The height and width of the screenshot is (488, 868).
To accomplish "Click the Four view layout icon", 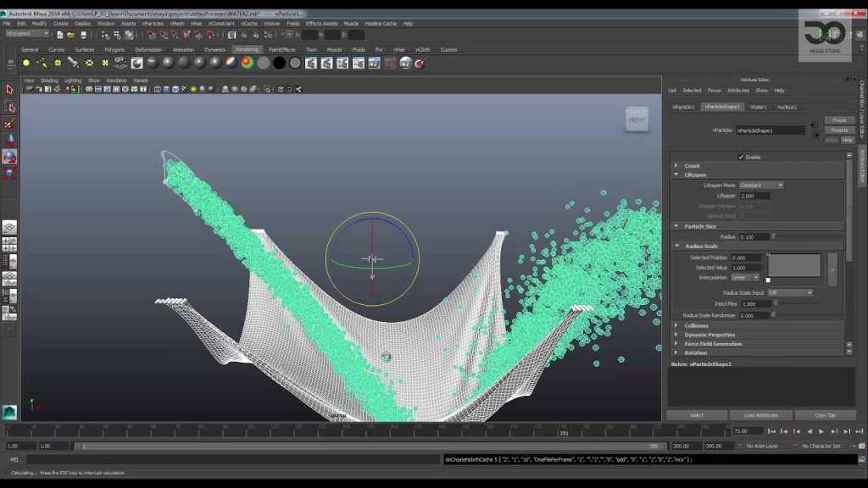I will tap(9, 244).
